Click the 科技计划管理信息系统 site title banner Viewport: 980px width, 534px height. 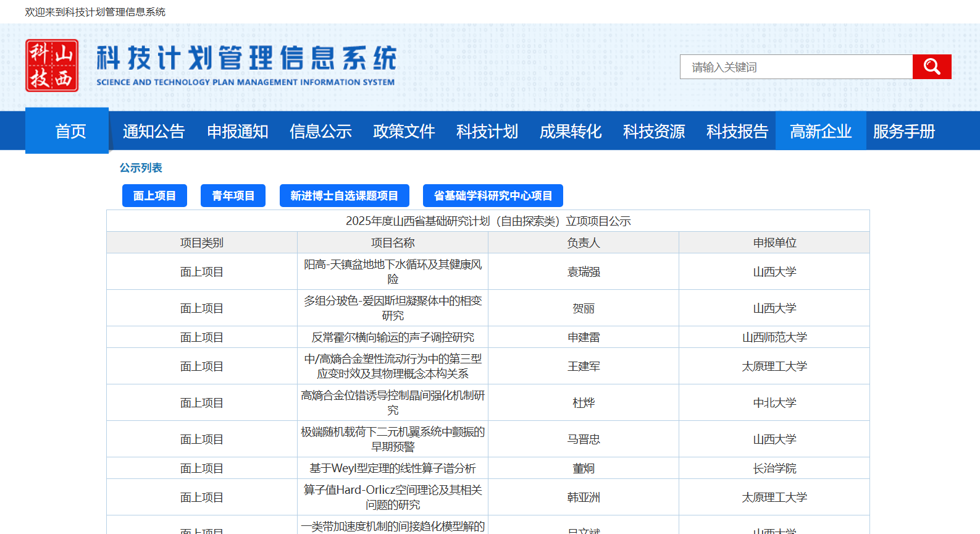pyautogui.click(x=246, y=65)
